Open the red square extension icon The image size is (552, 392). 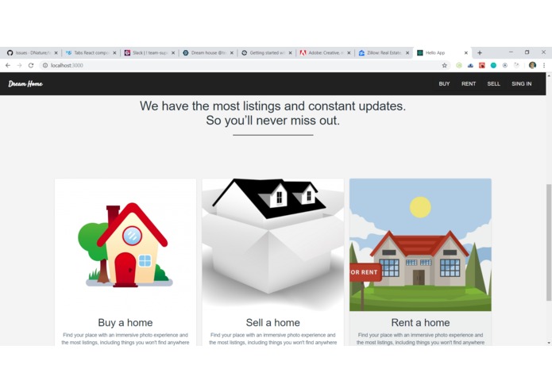(x=482, y=65)
